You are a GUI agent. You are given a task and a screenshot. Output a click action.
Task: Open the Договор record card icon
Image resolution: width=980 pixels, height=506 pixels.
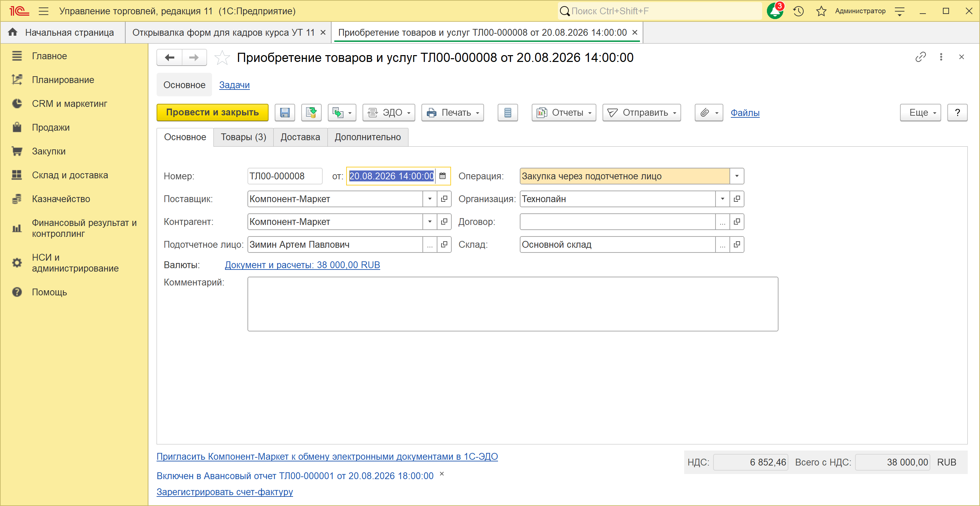click(x=737, y=222)
